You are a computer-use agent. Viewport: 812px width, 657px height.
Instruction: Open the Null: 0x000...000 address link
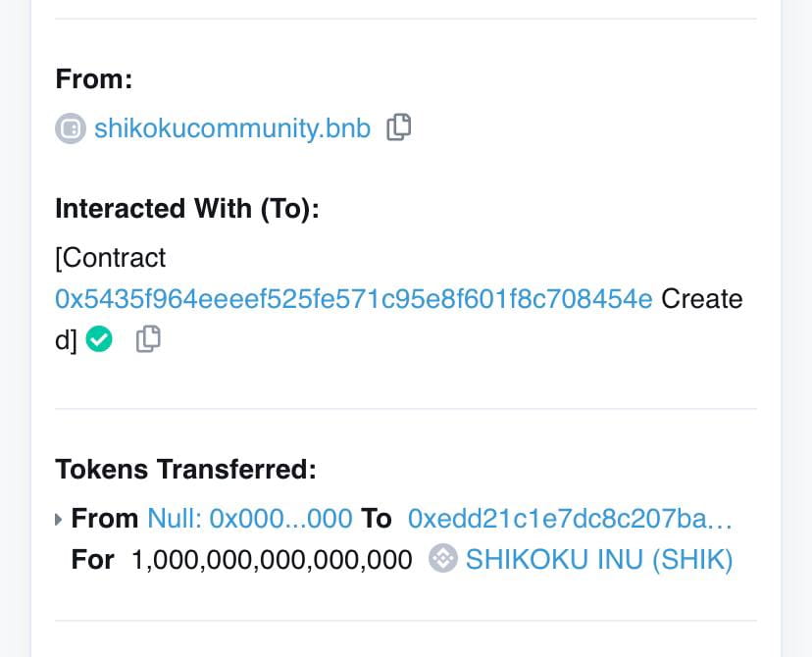(249, 519)
